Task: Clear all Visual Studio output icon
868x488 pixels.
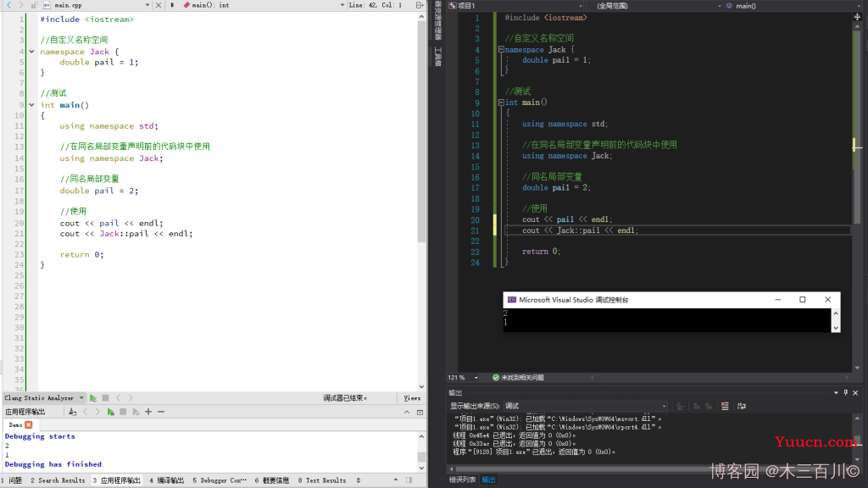Action: pos(725,406)
